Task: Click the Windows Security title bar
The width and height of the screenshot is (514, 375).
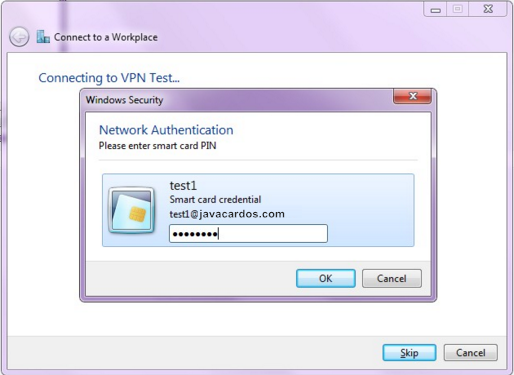Action: [x=238, y=100]
